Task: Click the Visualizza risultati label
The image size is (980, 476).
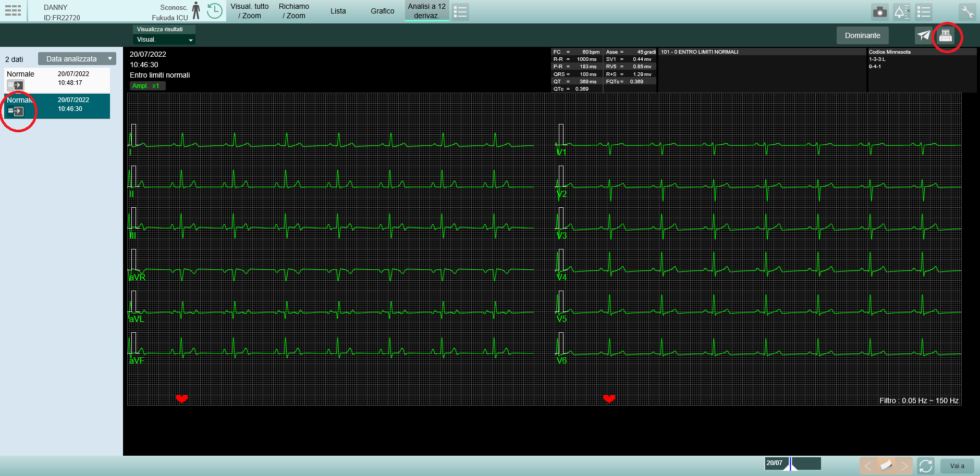Action: coord(160,29)
